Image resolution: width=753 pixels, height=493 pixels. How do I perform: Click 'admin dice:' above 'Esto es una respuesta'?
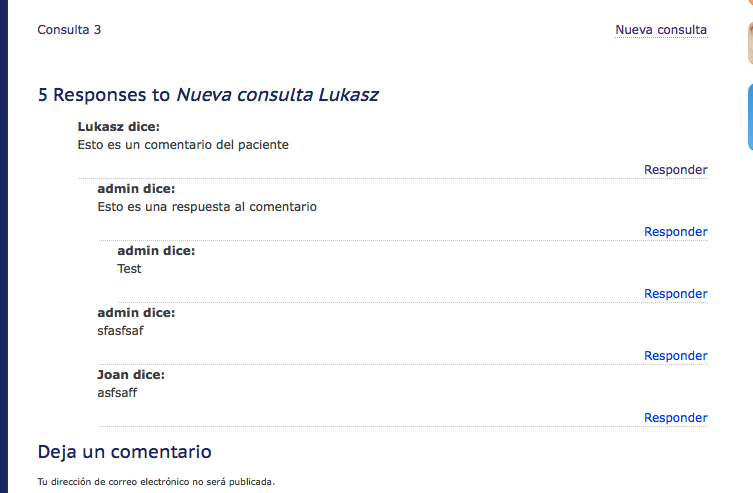click(x=136, y=189)
